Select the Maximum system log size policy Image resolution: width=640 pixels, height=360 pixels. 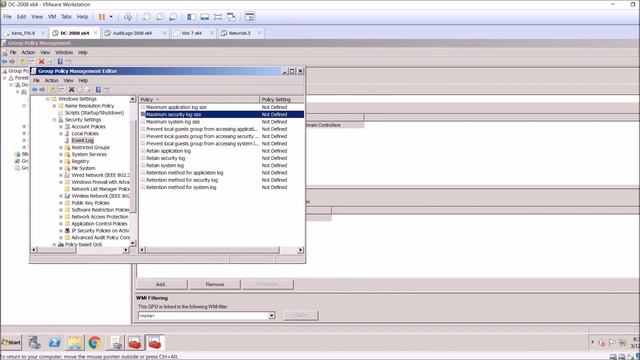point(173,122)
